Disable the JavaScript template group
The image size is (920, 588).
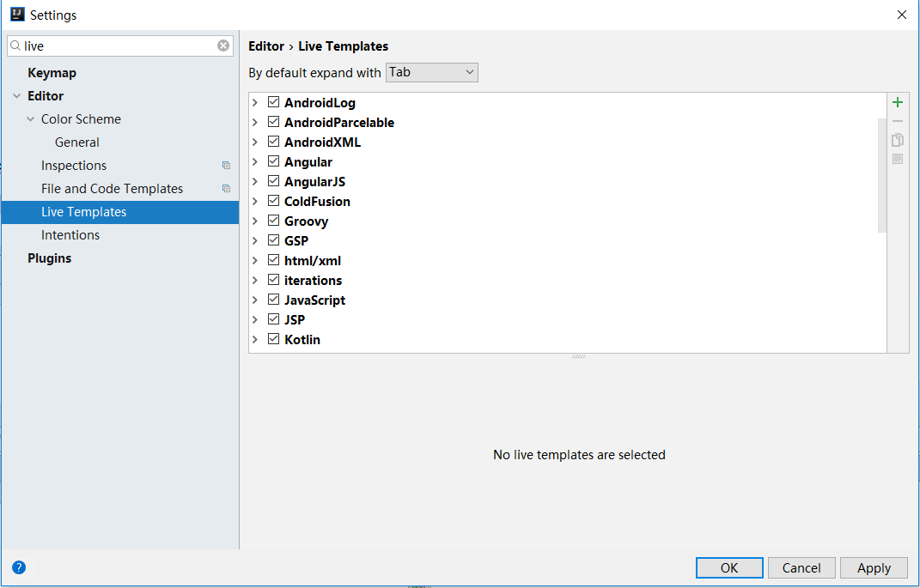(x=273, y=300)
